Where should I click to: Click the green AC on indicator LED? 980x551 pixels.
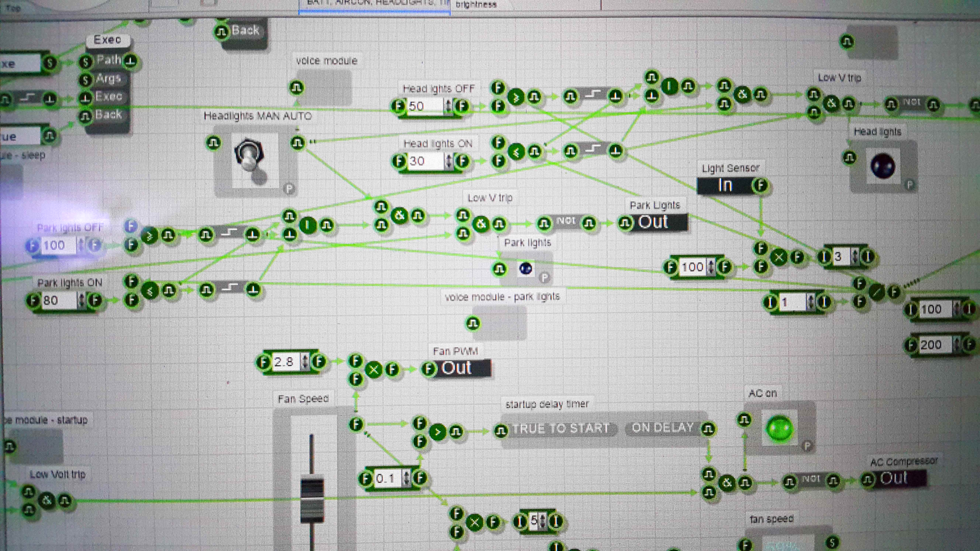tap(779, 429)
